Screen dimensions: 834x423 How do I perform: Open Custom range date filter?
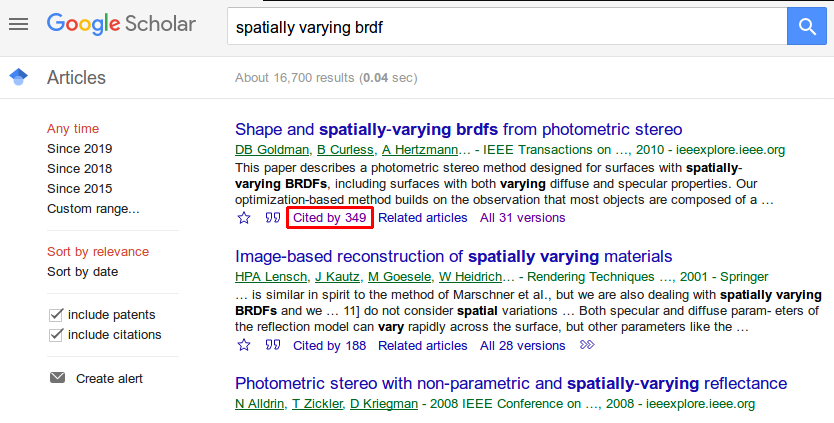click(x=93, y=209)
